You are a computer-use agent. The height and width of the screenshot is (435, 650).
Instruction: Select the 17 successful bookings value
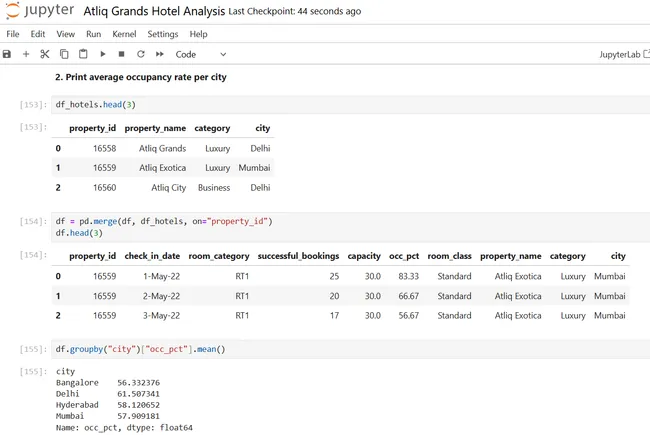[x=334, y=316]
